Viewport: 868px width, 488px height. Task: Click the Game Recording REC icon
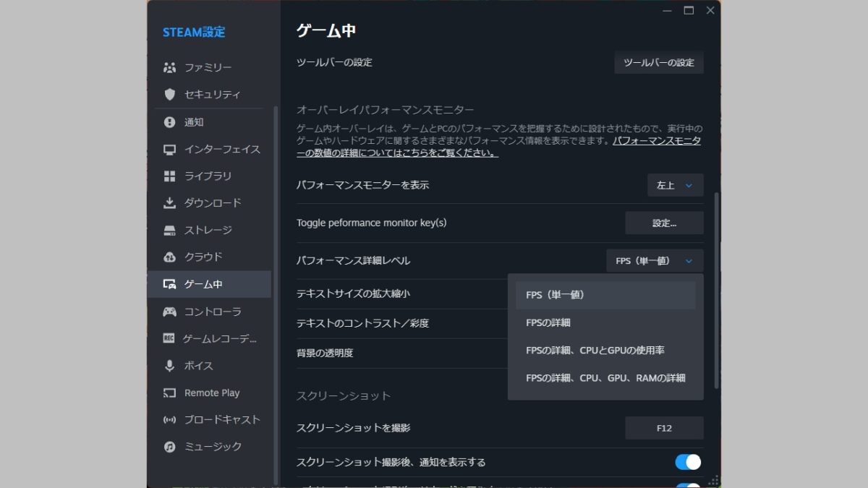coord(169,338)
